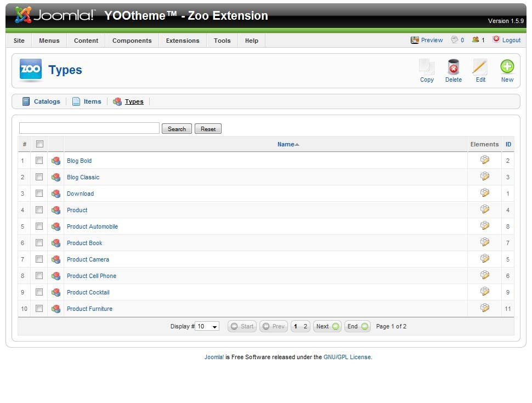Check the Blog Bold row checkbox
Image resolution: width=532 pixels, height=403 pixels.
tap(39, 161)
